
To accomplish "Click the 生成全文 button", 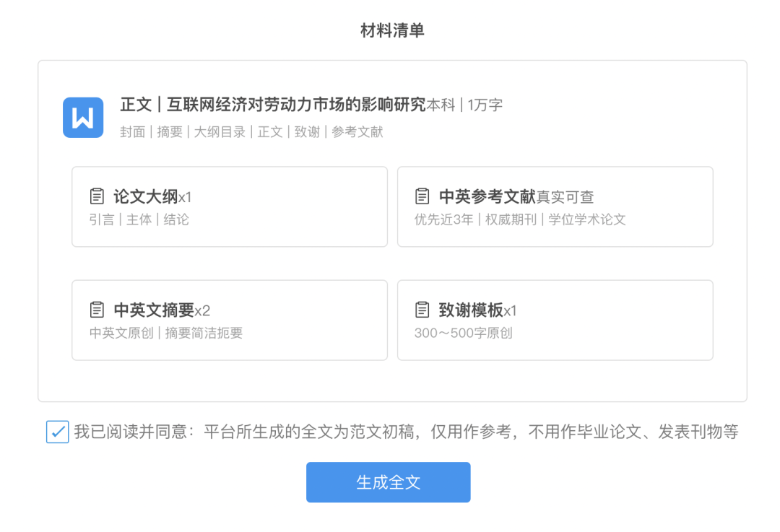I will [x=388, y=482].
